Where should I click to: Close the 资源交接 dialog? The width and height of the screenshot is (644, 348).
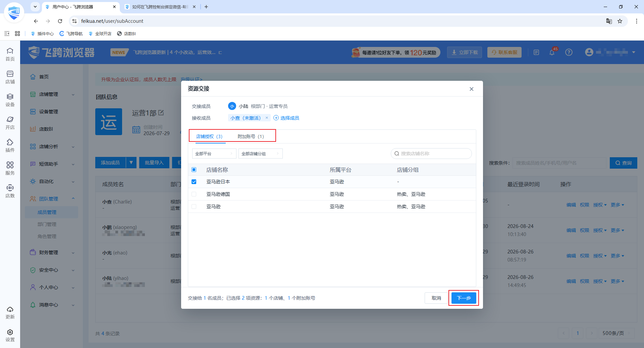pyautogui.click(x=472, y=89)
